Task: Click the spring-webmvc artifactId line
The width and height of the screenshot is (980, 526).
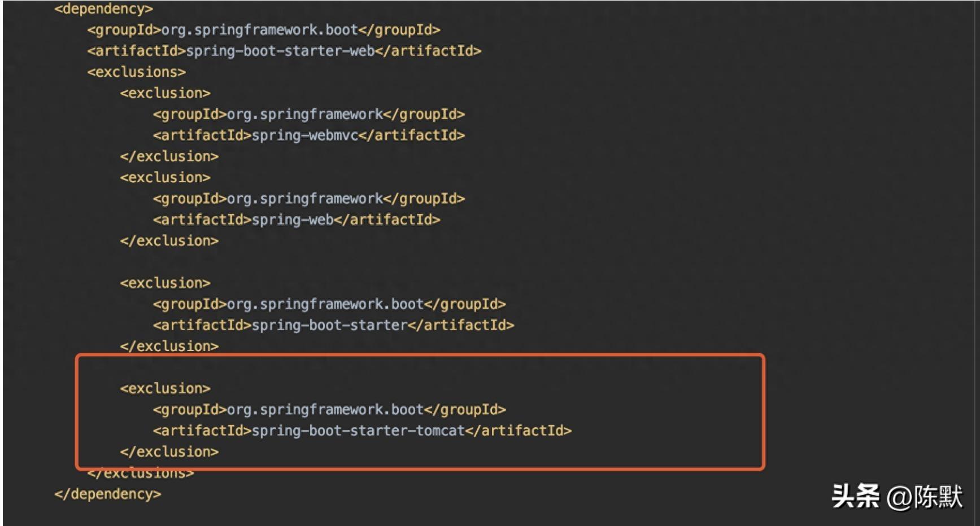Action: coord(308,135)
